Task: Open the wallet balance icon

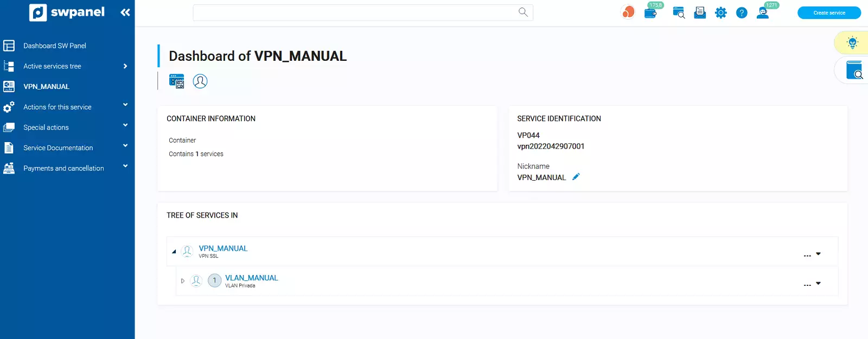Action: [650, 13]
